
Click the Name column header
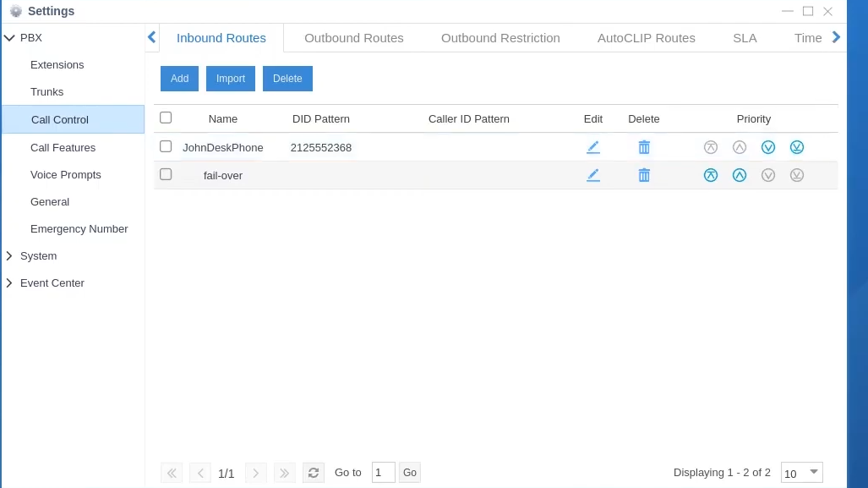(223, 119)
